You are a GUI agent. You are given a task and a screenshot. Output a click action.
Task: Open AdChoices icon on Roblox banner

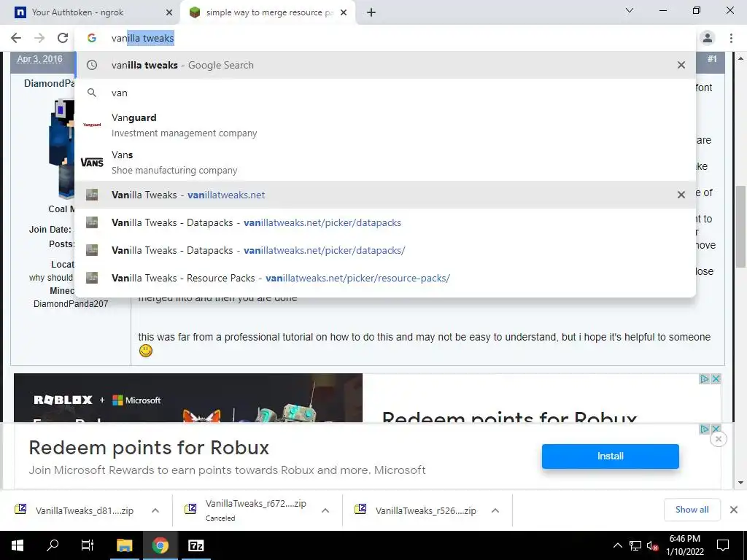[705, 379]
